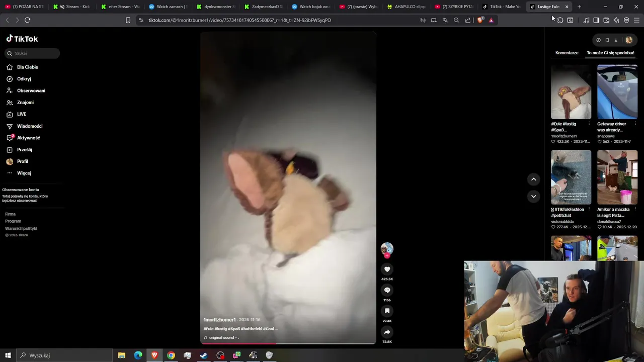Open the Znajomi friends page
The width and height of the screenshot is (644, 362).
click(x=25, y=102)
